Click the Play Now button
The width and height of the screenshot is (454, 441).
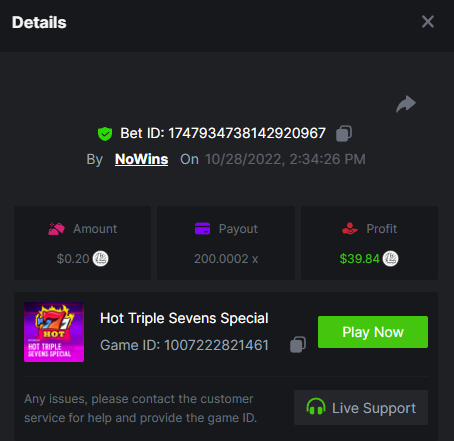point(373,332)
